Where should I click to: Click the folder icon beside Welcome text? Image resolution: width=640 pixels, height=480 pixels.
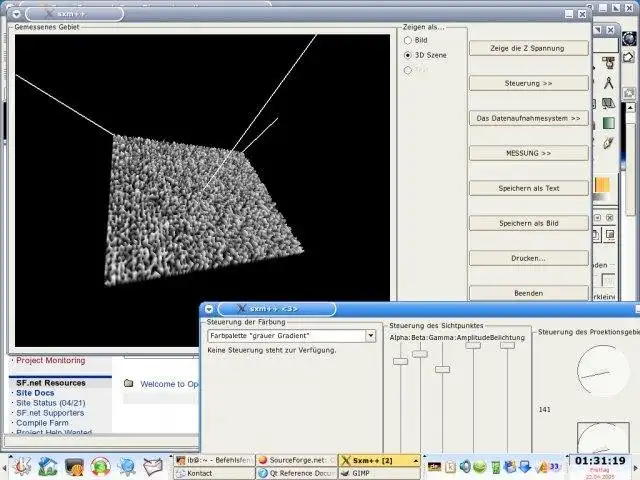pos(129,383)
